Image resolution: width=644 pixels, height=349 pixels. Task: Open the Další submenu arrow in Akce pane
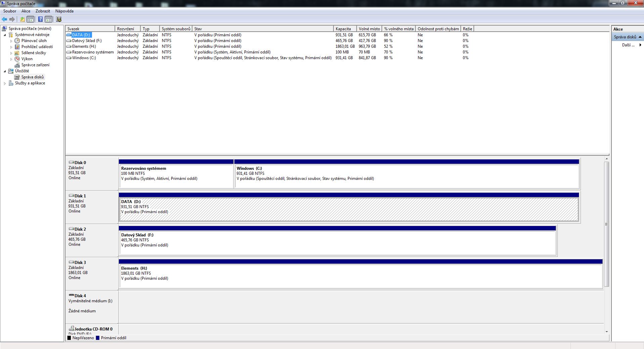(x=640, y=45)
